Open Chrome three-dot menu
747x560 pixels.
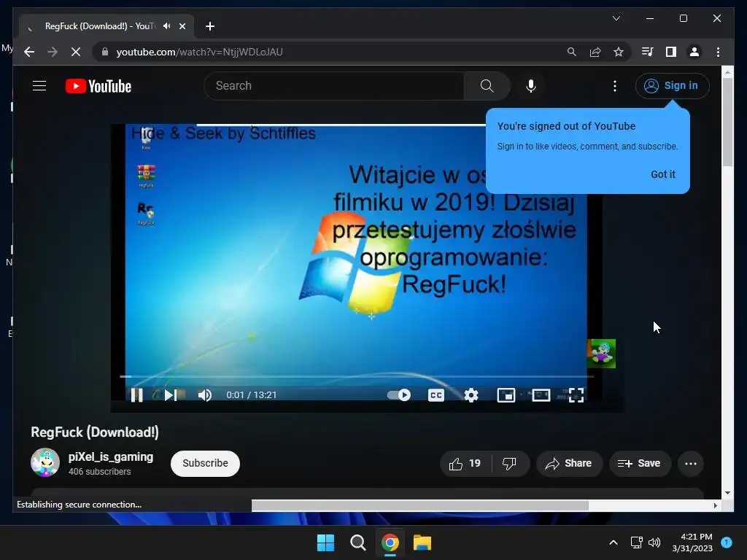pos(718,52)
